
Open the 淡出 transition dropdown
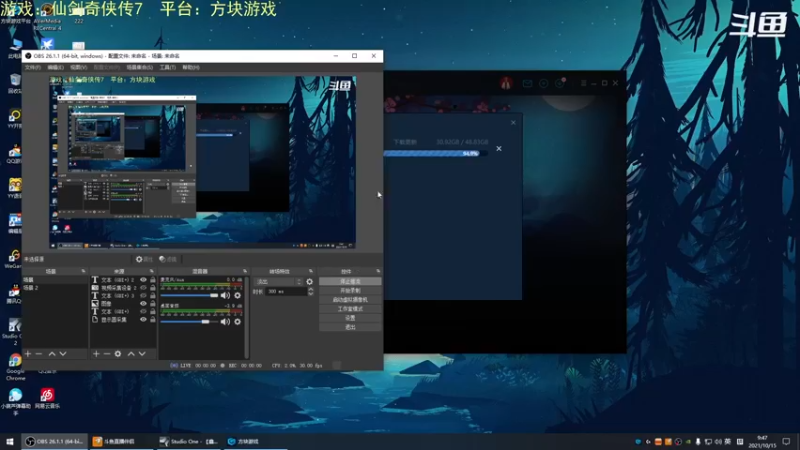click(279, 282)
